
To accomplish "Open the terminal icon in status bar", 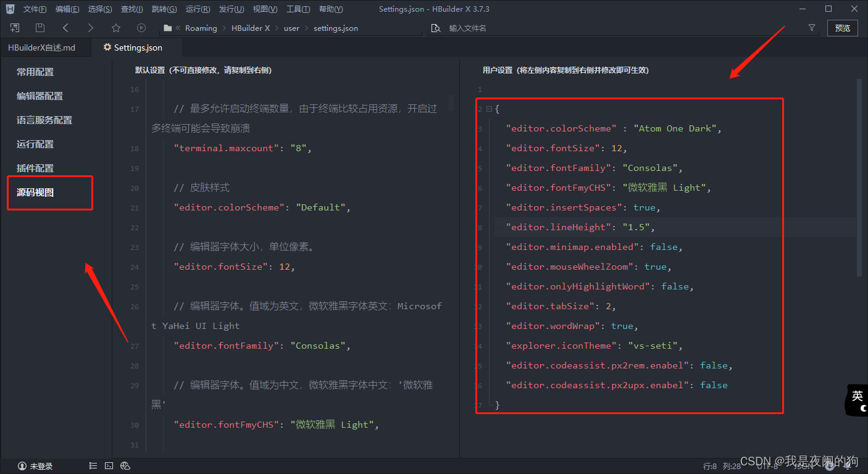I will [x=109, y=466].
